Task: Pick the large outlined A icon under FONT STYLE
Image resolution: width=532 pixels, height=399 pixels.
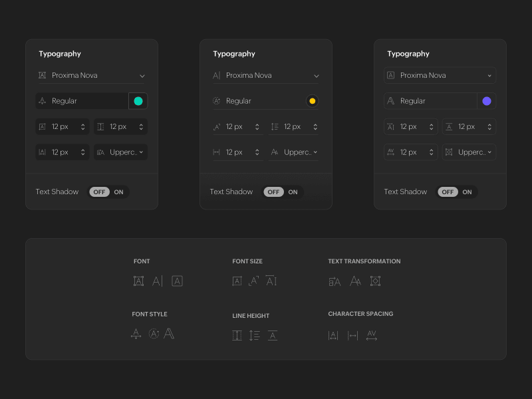Action: [x=169, y=334]
